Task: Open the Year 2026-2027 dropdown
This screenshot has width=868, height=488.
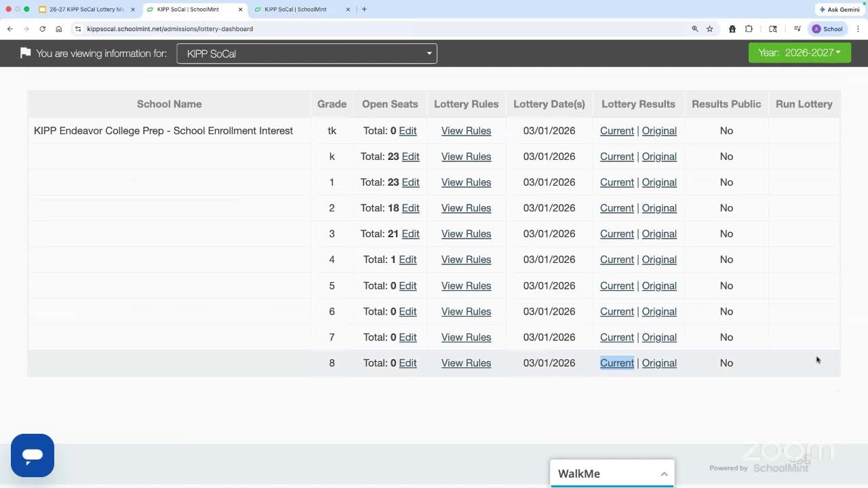Action: [x=800, y=53]
